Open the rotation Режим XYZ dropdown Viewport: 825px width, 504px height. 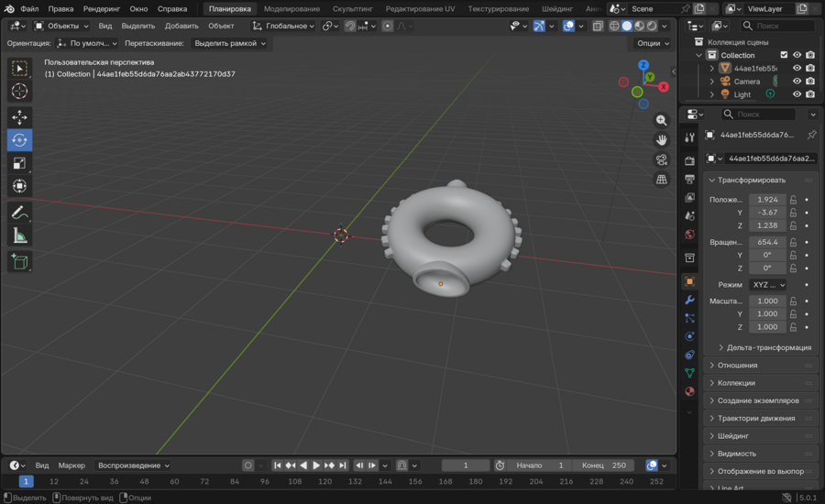768,285
